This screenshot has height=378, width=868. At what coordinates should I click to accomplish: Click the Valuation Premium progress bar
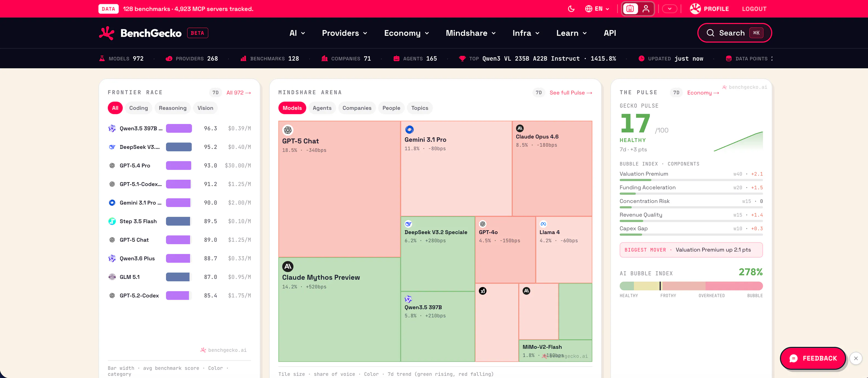[x=691, y=180]
